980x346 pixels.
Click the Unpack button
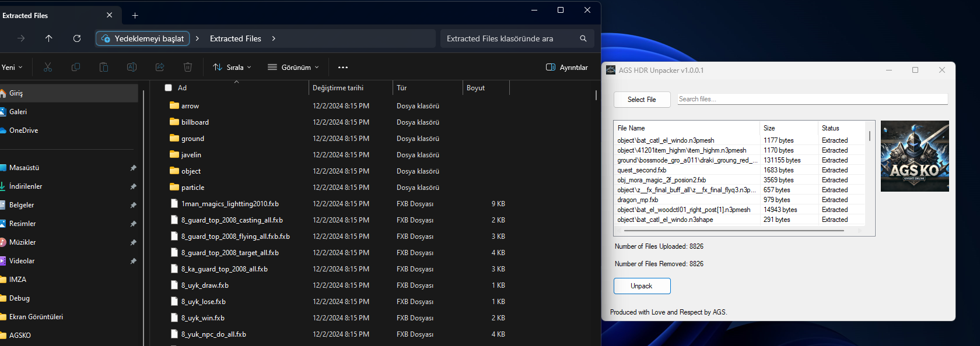(x=642, y=286)
